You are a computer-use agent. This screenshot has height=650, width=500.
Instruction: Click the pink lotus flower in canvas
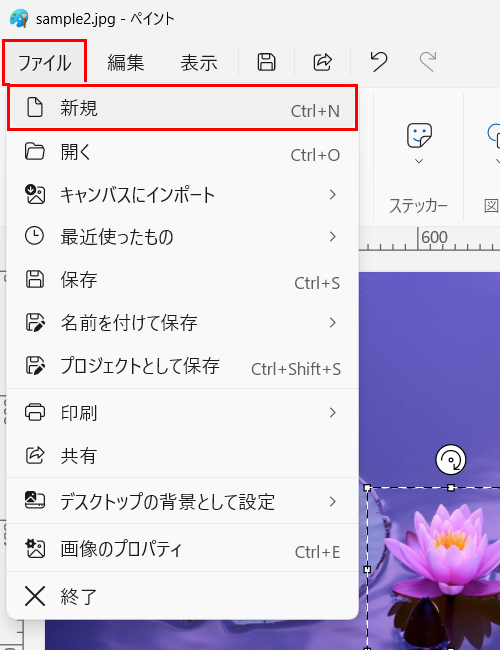coord(452,548)
